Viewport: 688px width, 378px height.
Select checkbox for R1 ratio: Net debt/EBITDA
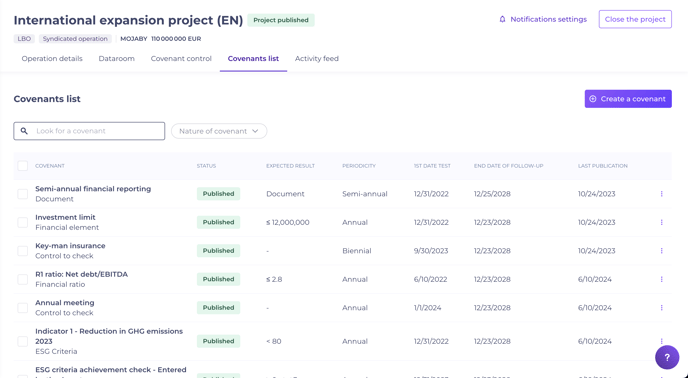22,279
